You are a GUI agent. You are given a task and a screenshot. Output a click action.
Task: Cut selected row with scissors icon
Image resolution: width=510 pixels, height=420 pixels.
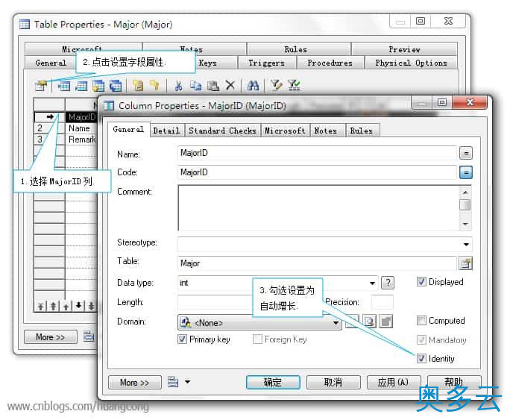point(178,86)
